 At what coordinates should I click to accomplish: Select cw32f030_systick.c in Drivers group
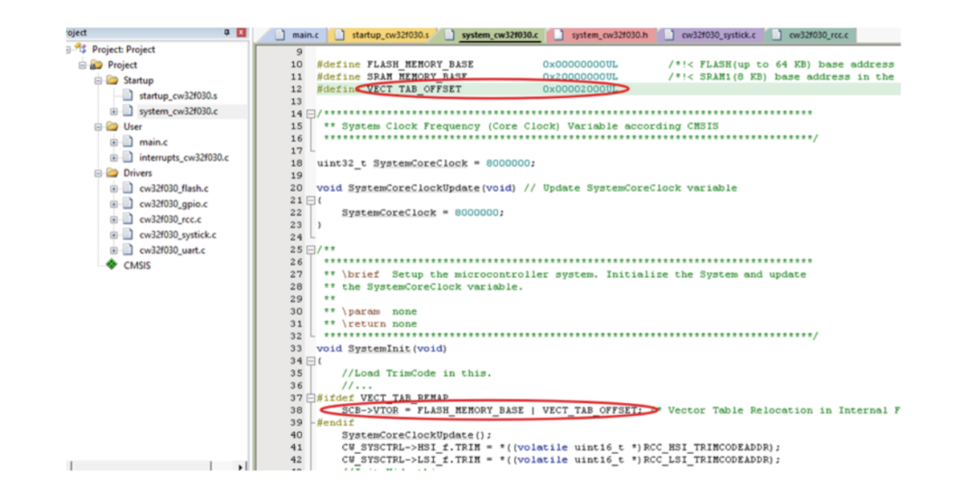coord(178,235)
